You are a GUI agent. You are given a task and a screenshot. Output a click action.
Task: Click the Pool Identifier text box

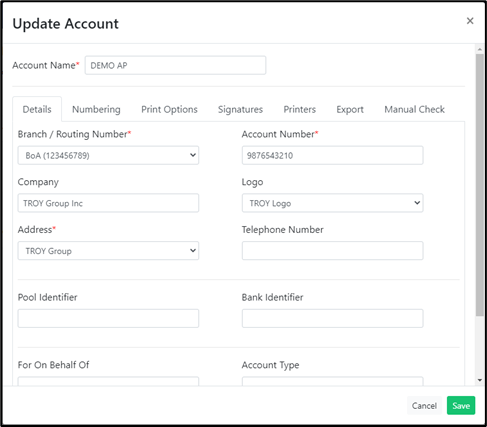108,318
